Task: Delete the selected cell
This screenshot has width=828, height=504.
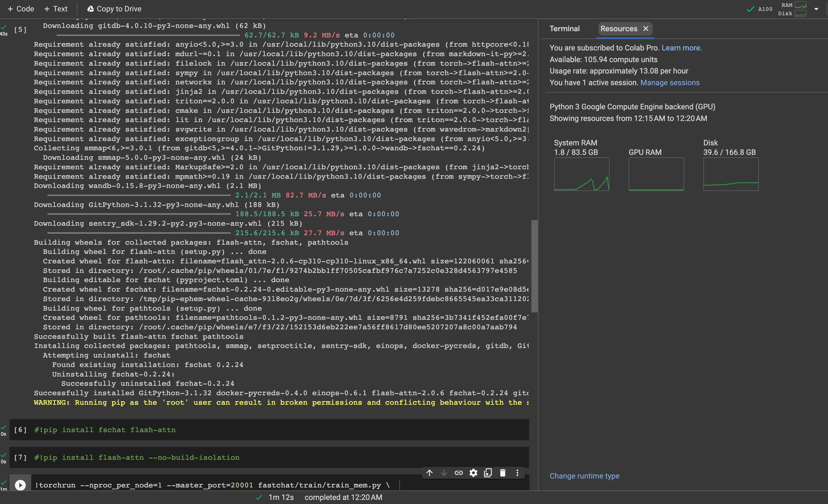Action: point(503,473)
